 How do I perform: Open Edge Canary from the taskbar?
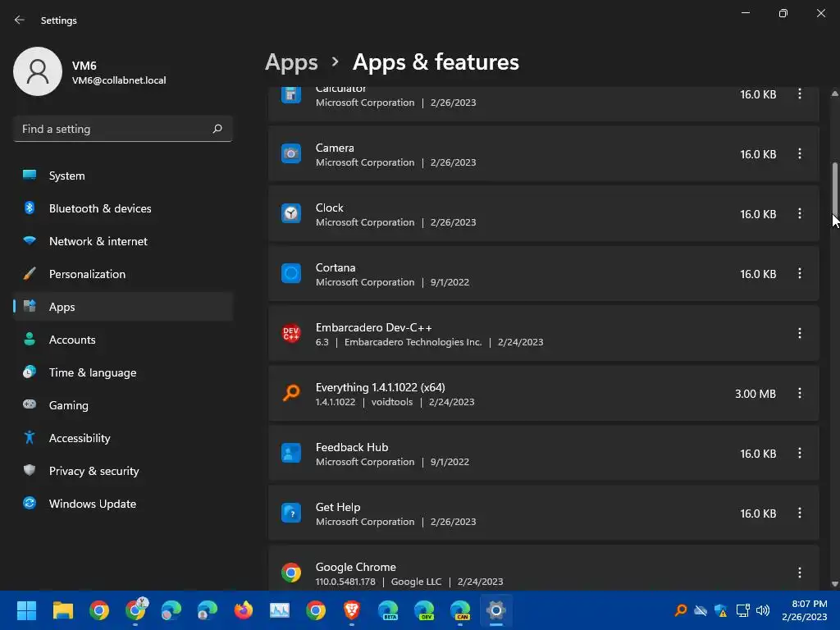(460, 610)
